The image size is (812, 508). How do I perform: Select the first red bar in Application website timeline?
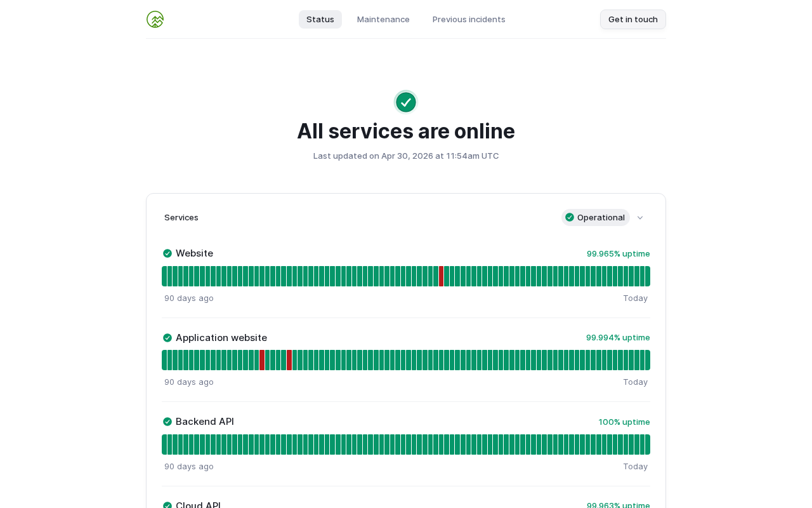pyautogui.click(x=262, y=360)
